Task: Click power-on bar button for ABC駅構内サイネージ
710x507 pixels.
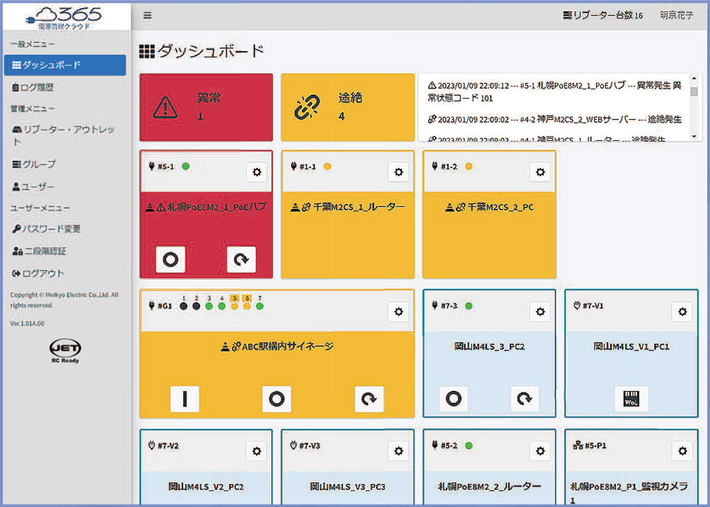Action: click(184, 399)
